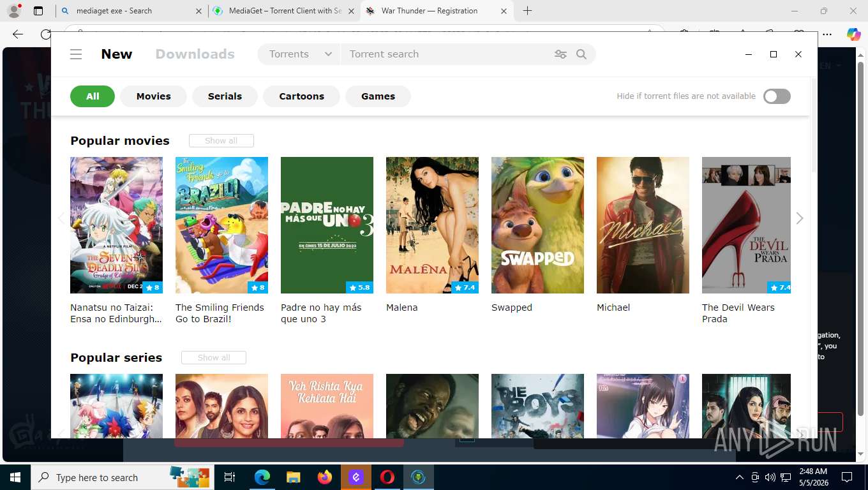Open Microsoft Edge from taskbar
This screenshot has height=490, width=868.
pyautogui.click(x=262, y=477)
